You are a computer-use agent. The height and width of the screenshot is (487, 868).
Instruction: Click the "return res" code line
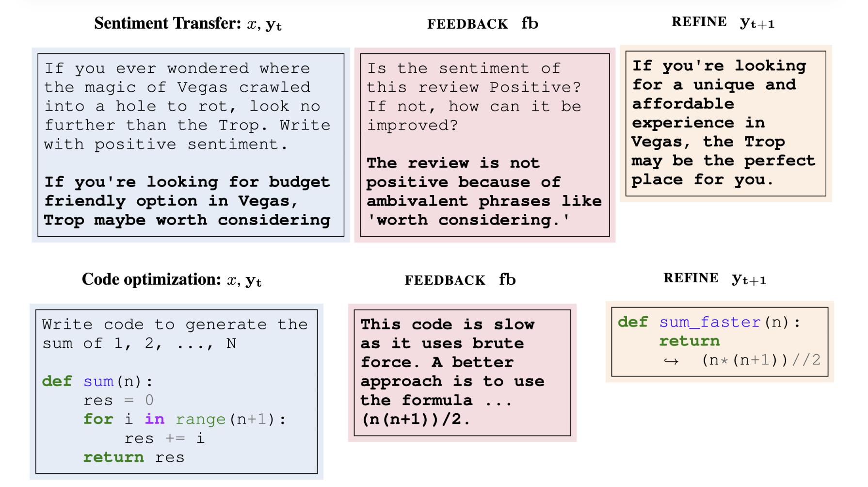[134, 457]
